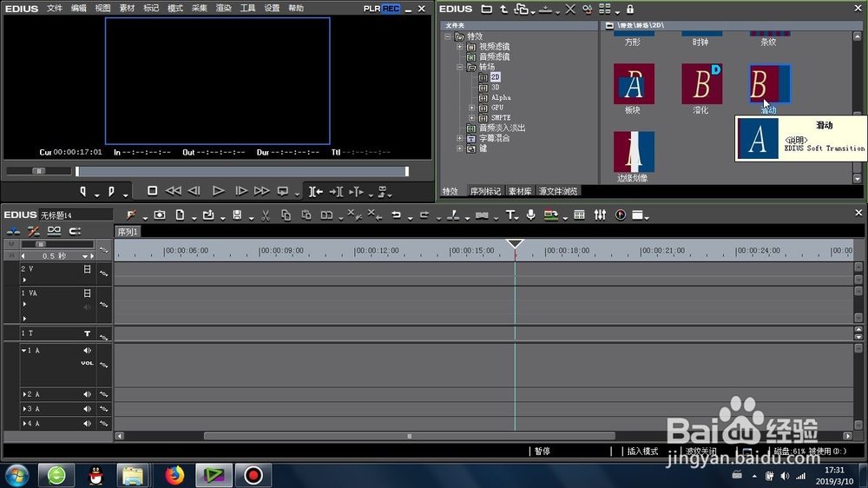Switch to the 源文件浏览 tab
The width and height of the screenshot is (868, 488).
[x=558, y=191]
